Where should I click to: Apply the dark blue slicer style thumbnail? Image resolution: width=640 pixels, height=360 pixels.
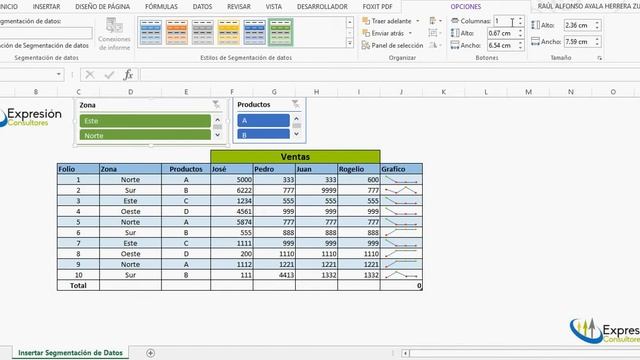254,32
